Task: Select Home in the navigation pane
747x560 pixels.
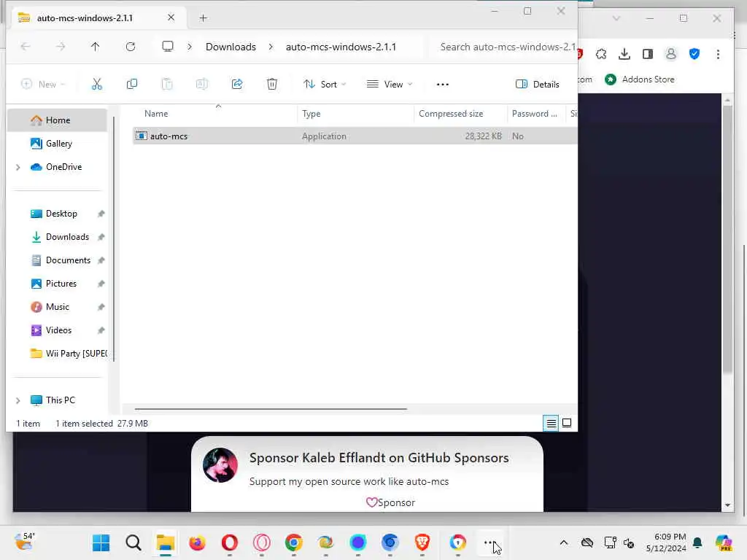Action: click(x=58, y=120)
